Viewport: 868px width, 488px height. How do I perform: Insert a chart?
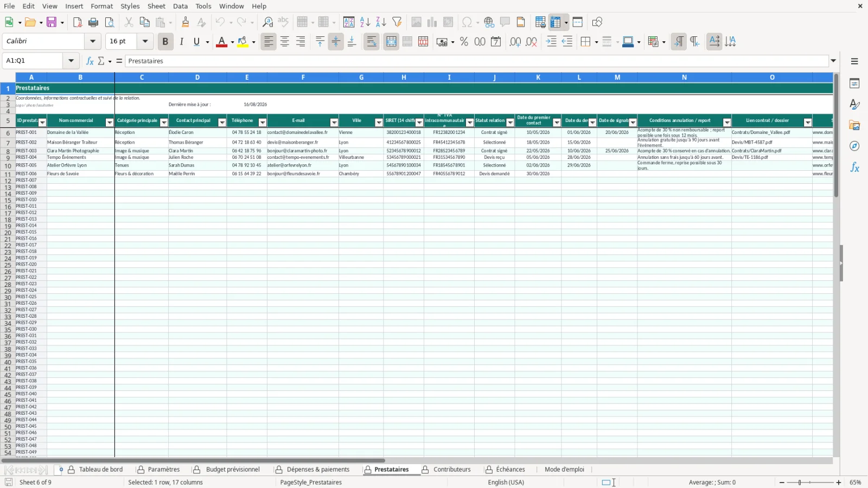(432, 22)
